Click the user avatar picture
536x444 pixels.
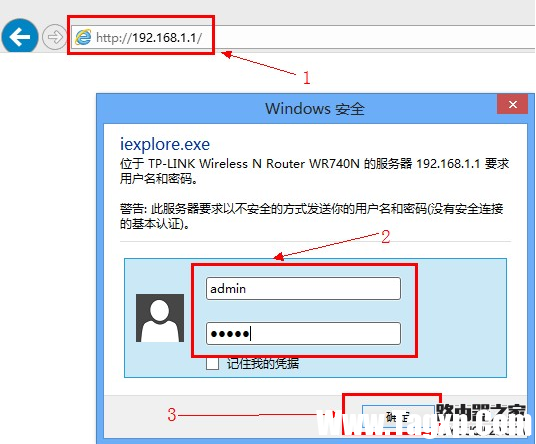[160, 318]
